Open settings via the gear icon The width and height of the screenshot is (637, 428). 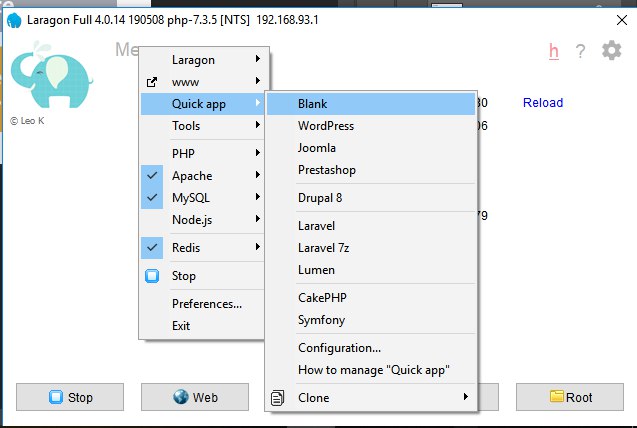click(x=611, y=51)
